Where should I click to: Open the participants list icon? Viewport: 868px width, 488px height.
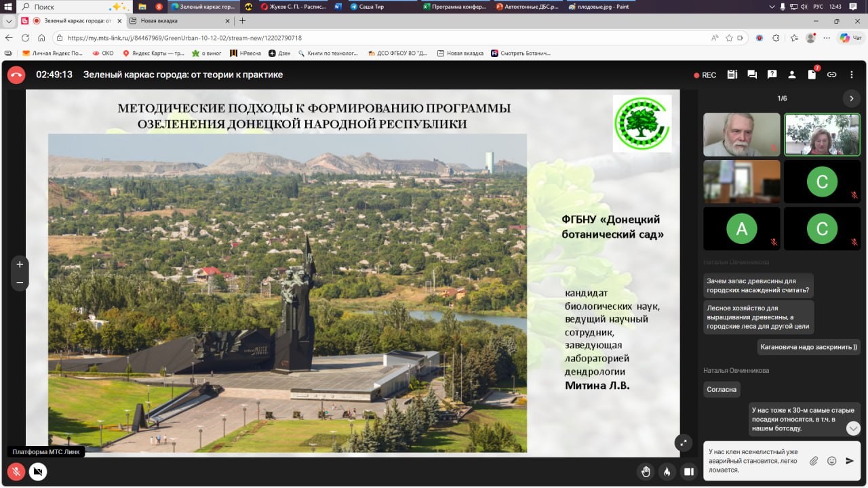791,75
